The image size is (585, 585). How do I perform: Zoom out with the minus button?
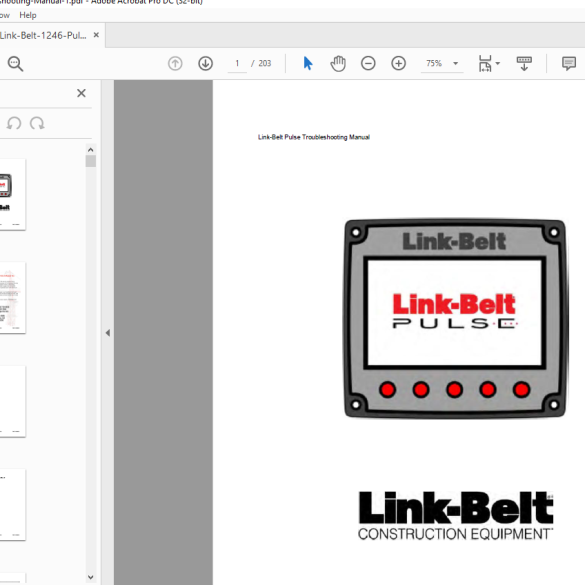pyautogui.click(x=368, y=63)
